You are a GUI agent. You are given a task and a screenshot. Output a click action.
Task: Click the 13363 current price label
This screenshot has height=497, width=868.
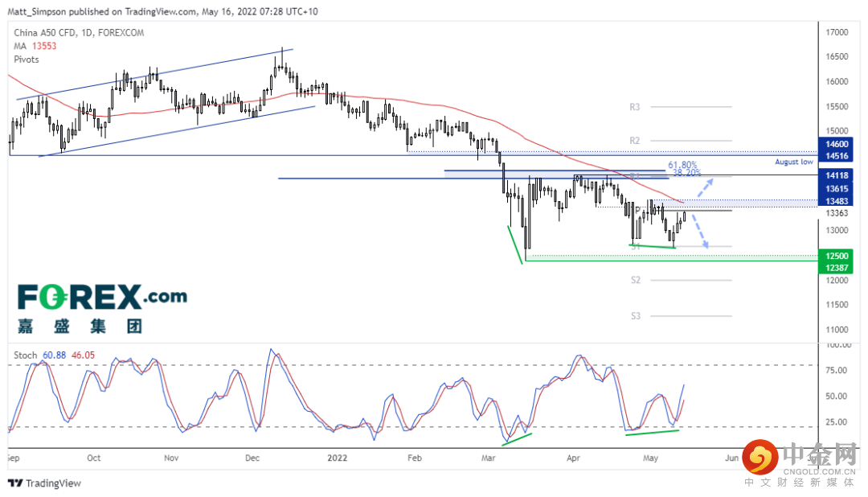[837, 213]
